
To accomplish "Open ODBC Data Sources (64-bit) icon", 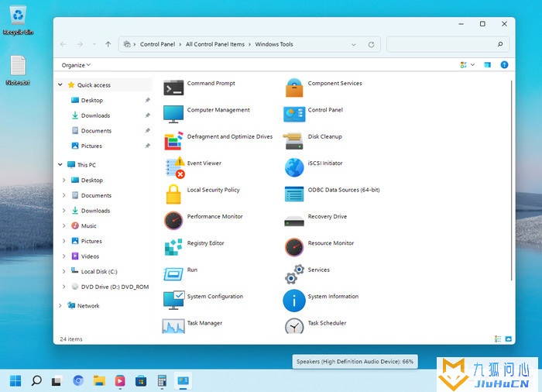I will [294, 194].
